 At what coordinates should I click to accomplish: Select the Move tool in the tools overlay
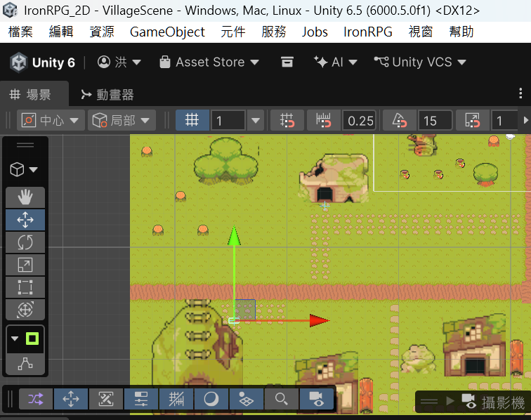(25, 220)
